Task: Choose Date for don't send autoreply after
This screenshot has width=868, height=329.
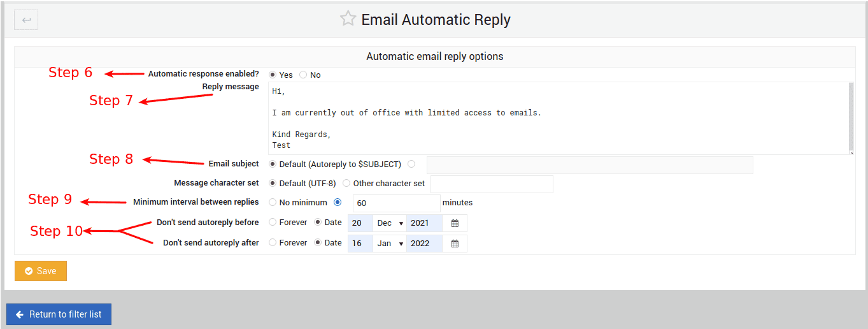Action: (x=318, y=243)
